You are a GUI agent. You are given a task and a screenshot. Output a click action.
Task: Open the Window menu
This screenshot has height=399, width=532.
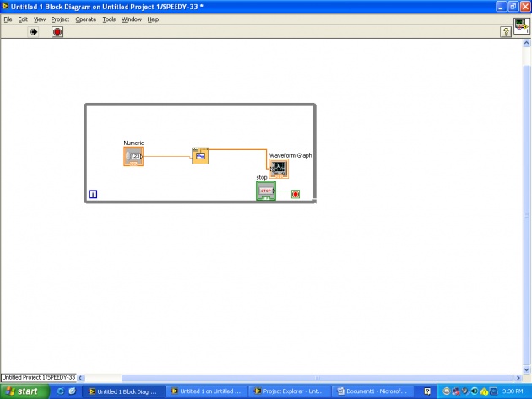pyautogui.click(x=132, y=19)
